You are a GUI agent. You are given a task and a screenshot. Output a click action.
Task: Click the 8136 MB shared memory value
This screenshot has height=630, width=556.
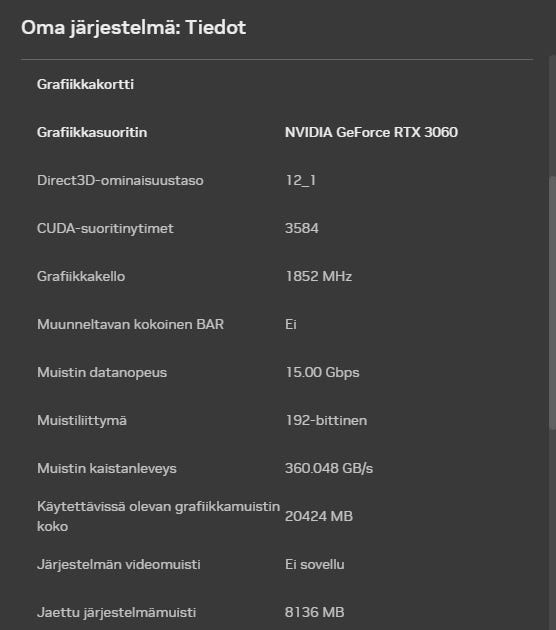tap(315, 612)
